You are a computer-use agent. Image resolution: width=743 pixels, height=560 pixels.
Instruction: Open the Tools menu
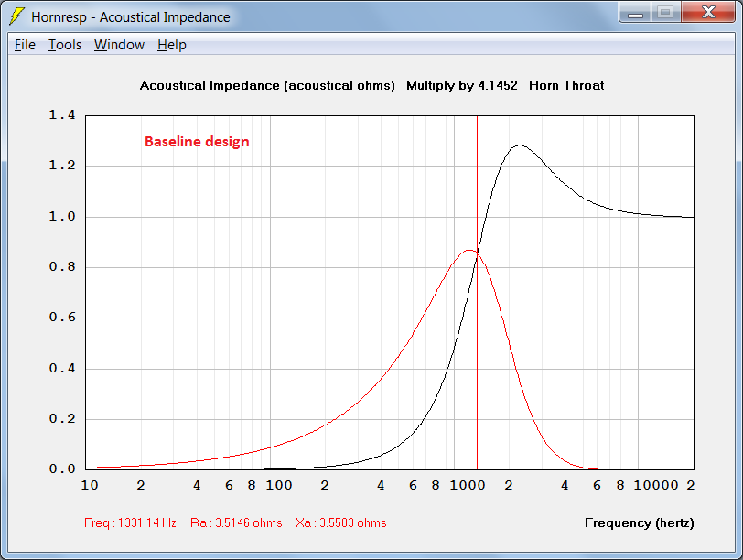click(x=65, y=45)
